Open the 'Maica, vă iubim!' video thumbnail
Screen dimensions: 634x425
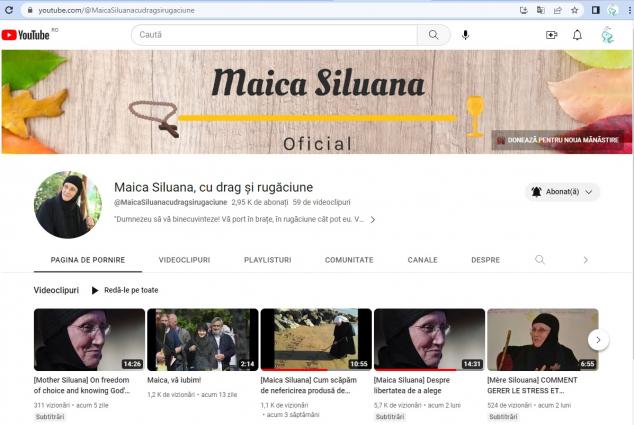[x=203, y=340]
